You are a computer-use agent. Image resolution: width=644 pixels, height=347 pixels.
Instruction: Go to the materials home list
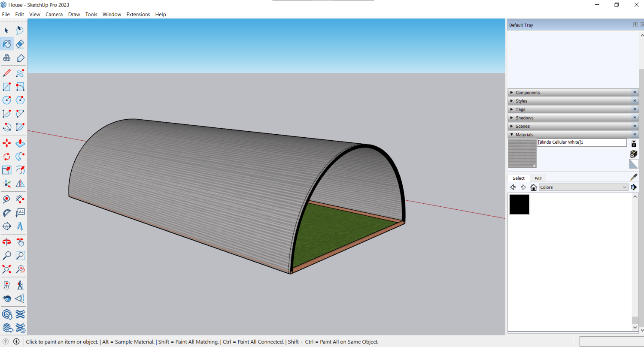tap(534, 187)
